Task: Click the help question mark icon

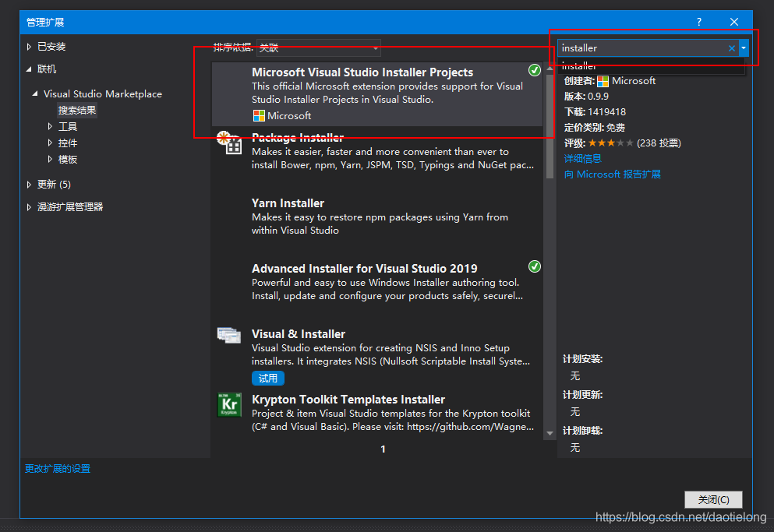Action: pyautogui.click(x=699, y=22)
